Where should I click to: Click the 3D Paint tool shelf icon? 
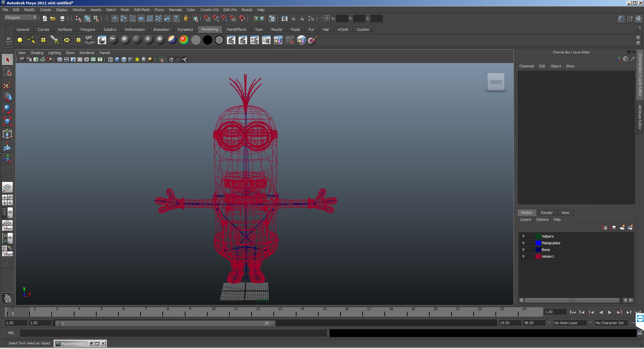click(313, 40)
